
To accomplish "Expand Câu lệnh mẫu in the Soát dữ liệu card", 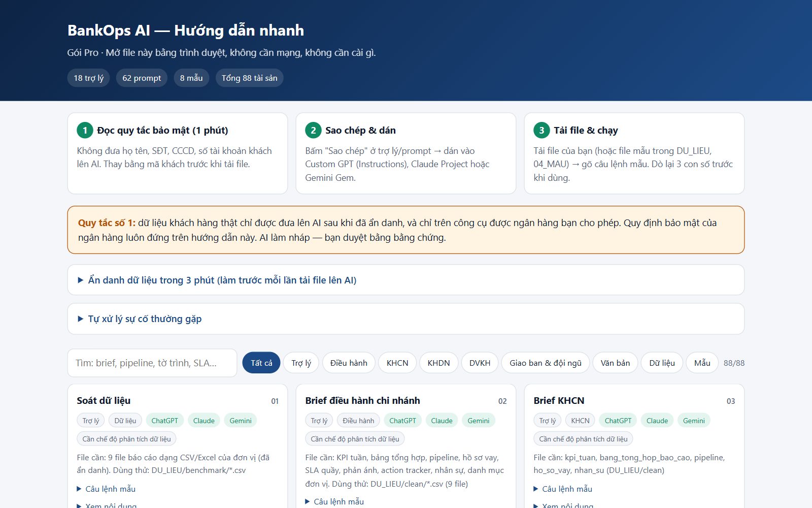I will [106, 489].
